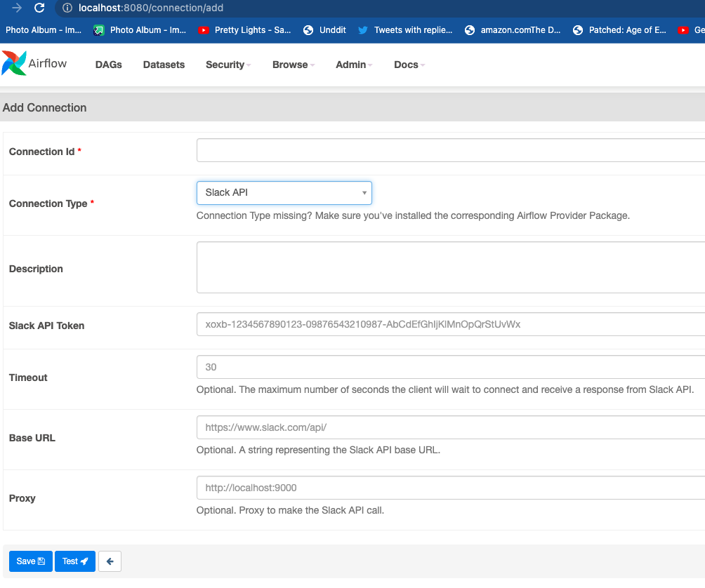This screenshot has width=705, height=588.
Task: Click the Slack API Token label
Action: (47, 326)
